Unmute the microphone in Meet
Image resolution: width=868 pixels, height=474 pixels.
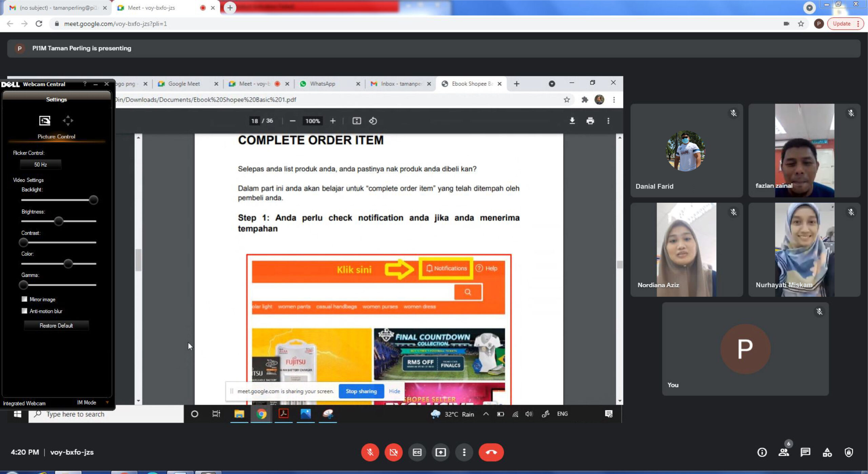pos(370,452)
